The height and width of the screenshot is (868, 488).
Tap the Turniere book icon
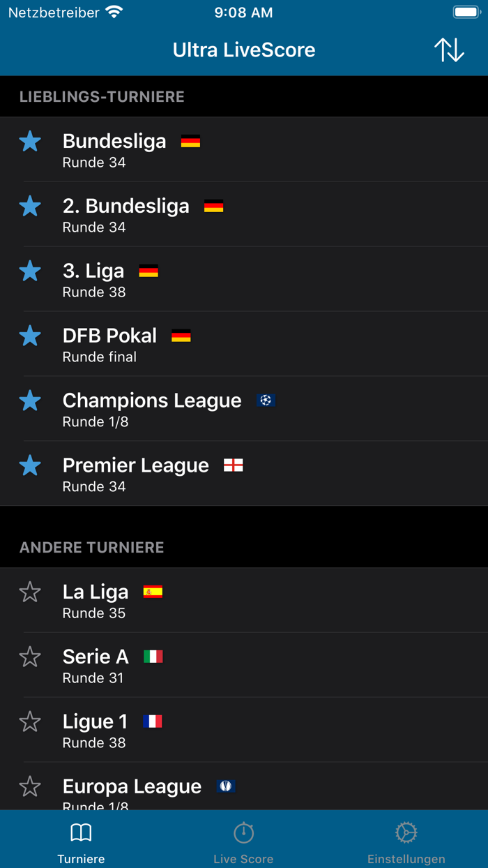[81, 832]
